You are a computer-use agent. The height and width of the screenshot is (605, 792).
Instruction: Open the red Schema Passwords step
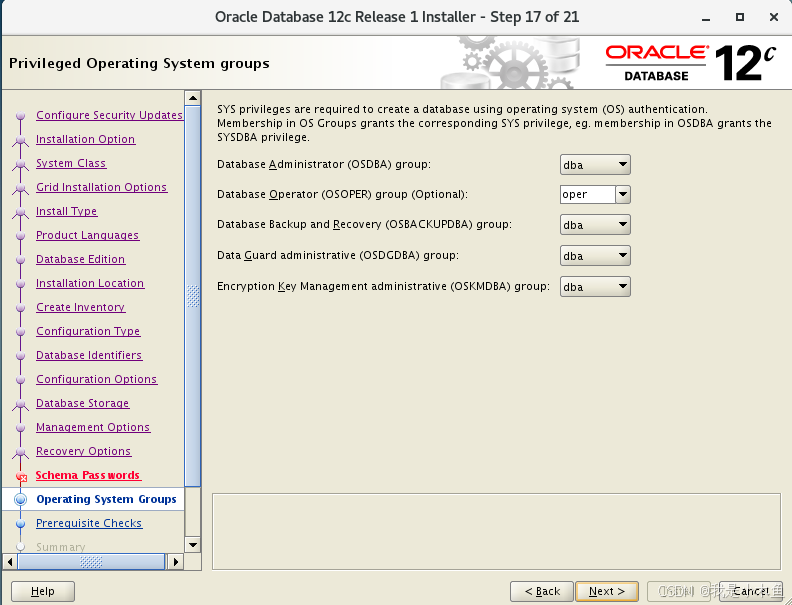tap(88, 475)
